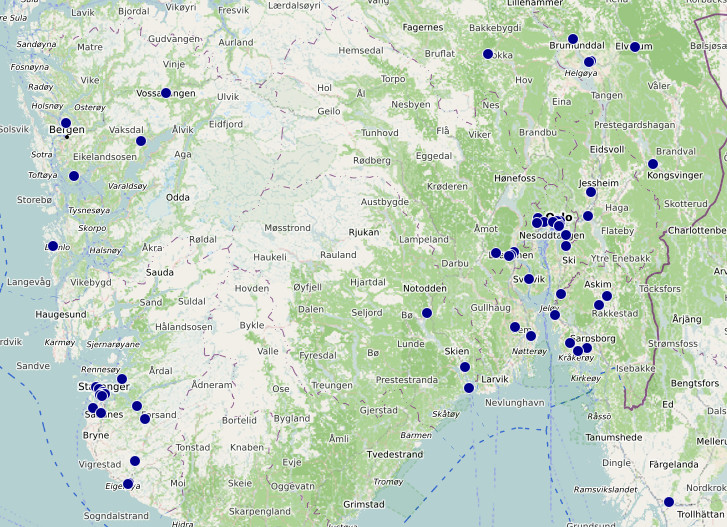Screen dimensions: 727x527
Task: Select the marker touching Forsand label
Action: tap(145, 419)
